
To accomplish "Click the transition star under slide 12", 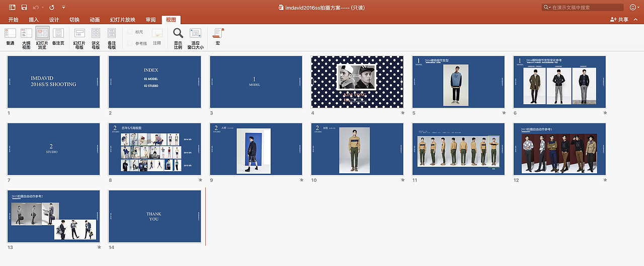I will pos(604,180).
